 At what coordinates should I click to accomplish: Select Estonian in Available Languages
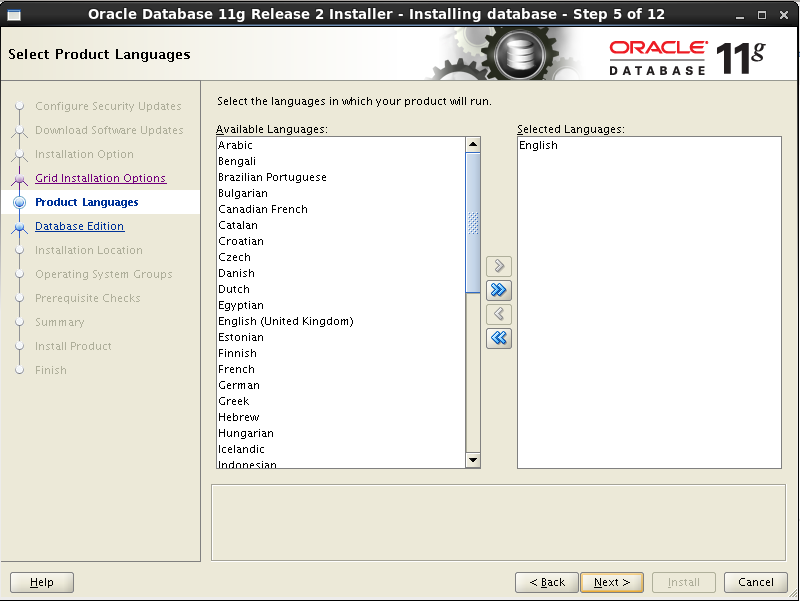[341, 337]
